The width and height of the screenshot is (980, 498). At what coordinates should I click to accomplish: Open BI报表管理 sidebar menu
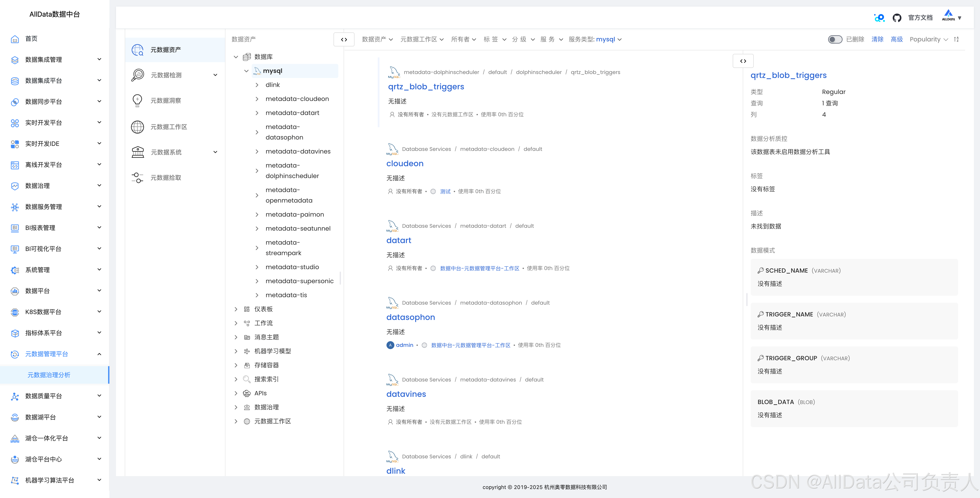[55, 228]
